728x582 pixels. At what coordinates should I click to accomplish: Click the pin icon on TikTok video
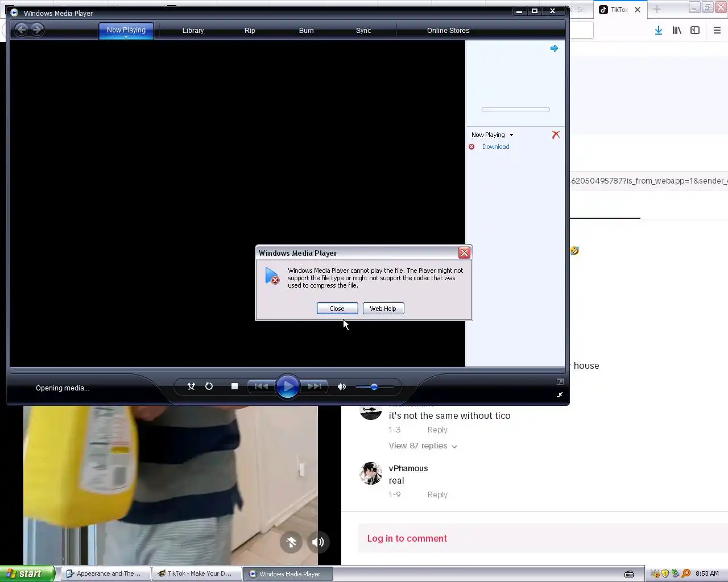tap(291, 542)
